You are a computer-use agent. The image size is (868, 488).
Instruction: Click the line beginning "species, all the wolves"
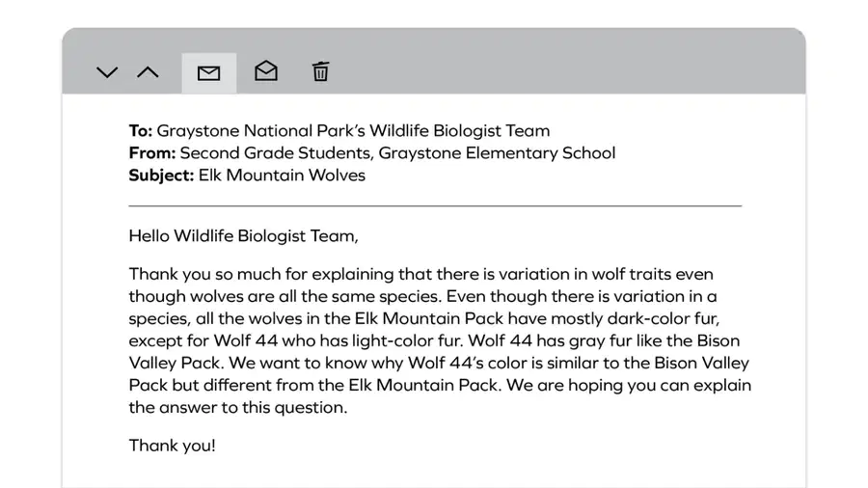[x=424, y=318]
